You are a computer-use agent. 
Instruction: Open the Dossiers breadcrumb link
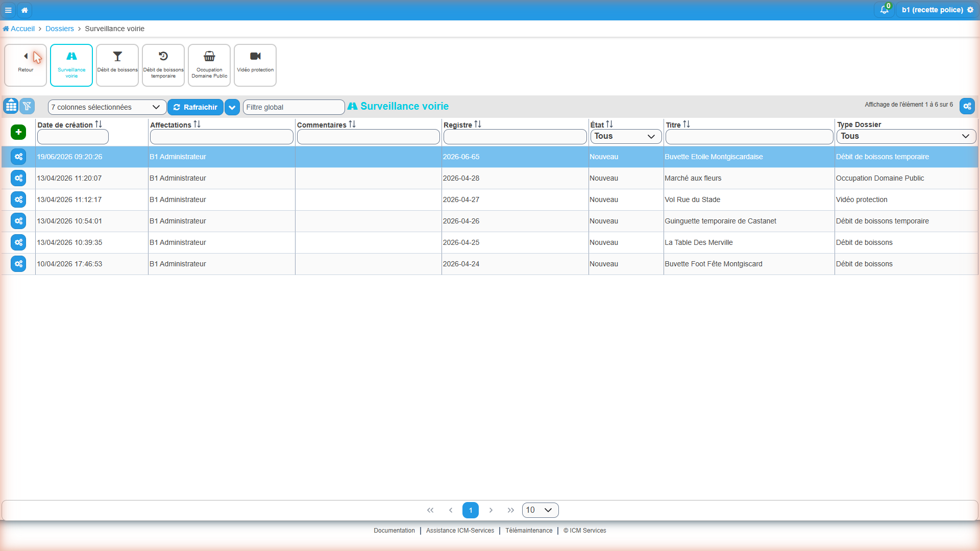tap(60, 29)
